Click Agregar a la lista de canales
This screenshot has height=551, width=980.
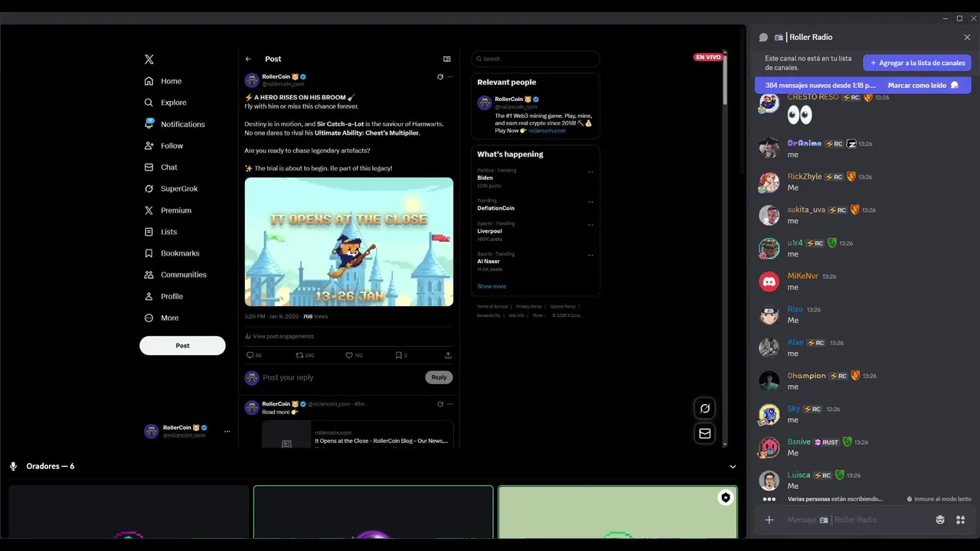[x=917, y=63]
